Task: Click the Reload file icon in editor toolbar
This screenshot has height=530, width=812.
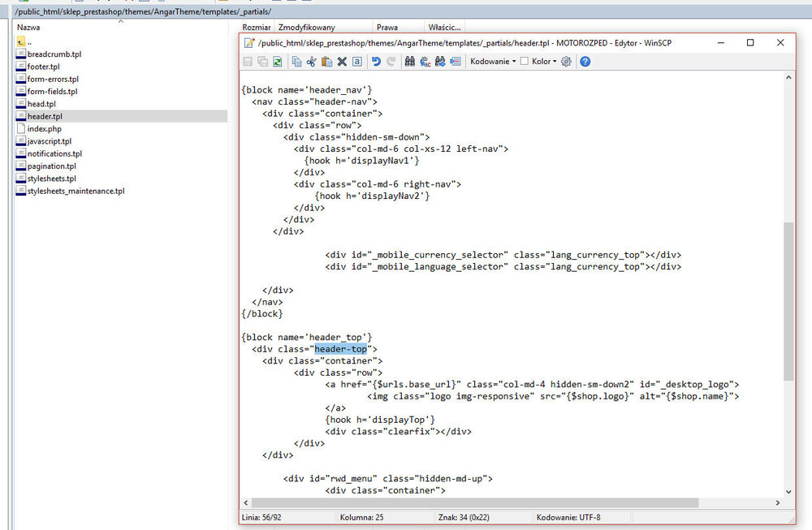Action: tap(277, 62)
